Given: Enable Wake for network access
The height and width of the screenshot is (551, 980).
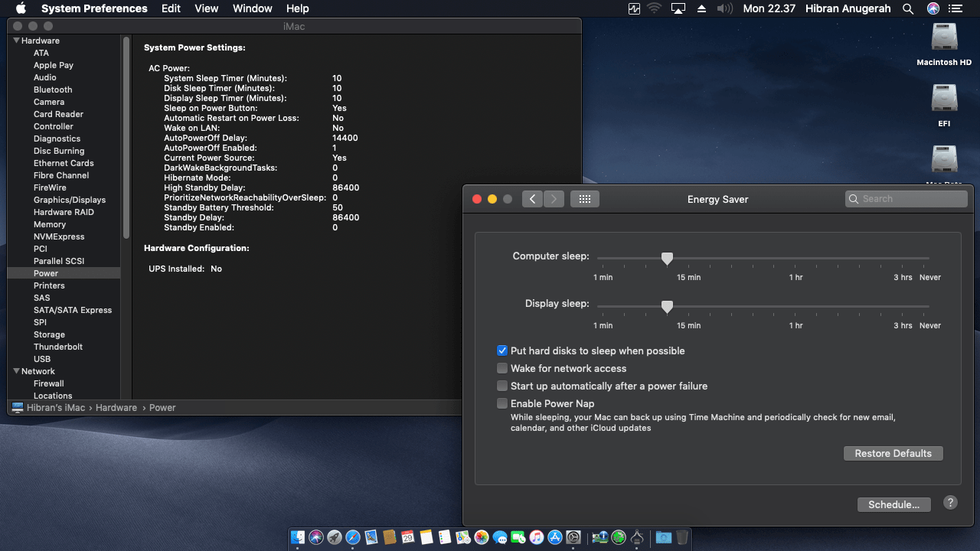Looking at the screenshot, I should (x=502, y=368).
